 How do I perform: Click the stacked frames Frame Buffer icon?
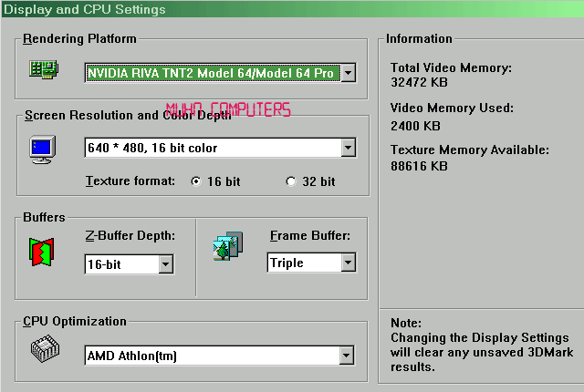228,246
